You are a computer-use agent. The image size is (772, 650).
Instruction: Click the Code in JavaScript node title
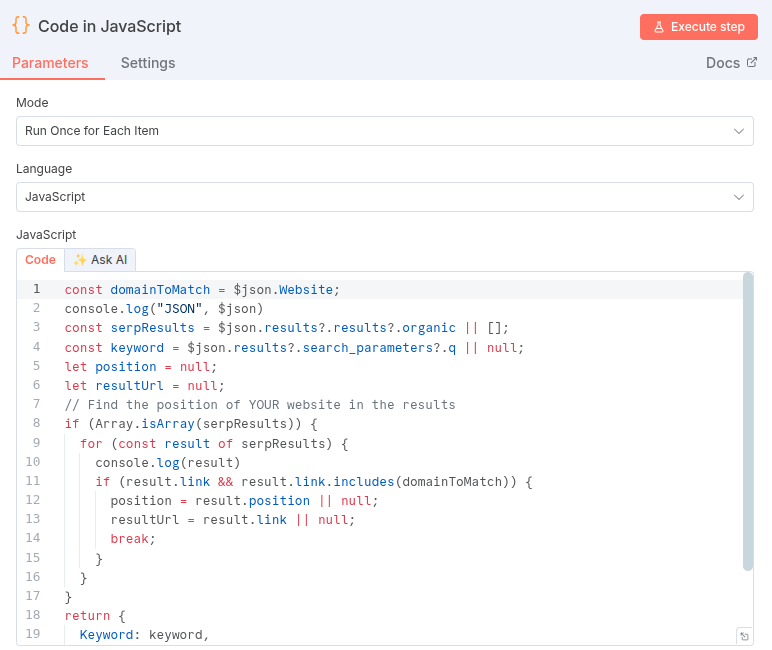click(x=110, y=27)
